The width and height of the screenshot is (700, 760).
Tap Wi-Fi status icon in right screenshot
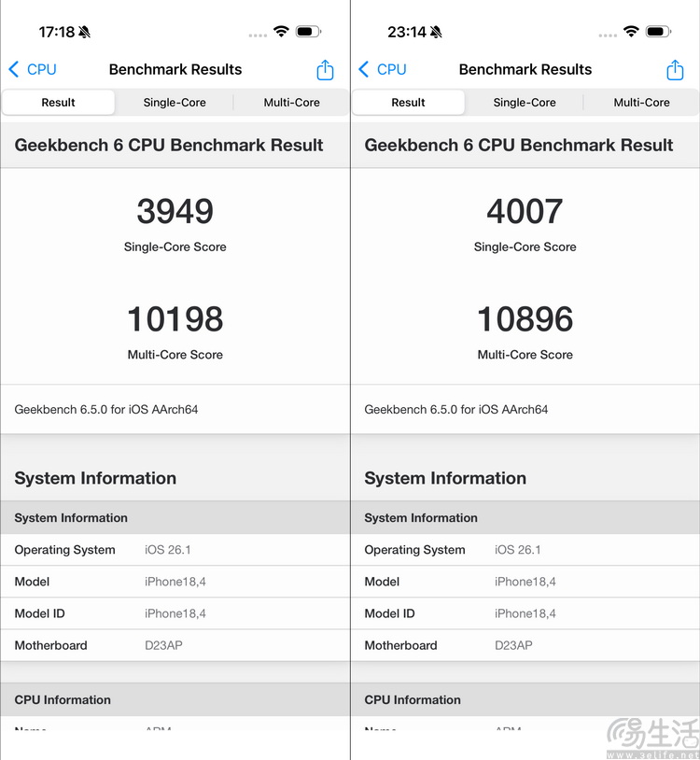click(x=631, y=32)
